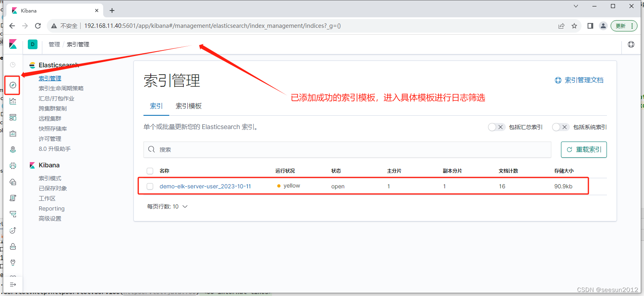Open help menu icon top right
The height and width of the screenshot is (296, 644).
[631, 44]
